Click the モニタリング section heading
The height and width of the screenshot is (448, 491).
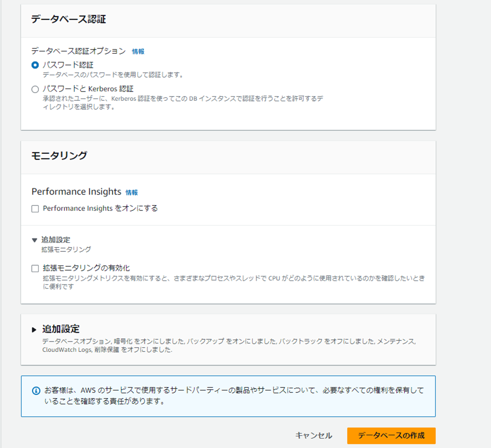[59, 156]
